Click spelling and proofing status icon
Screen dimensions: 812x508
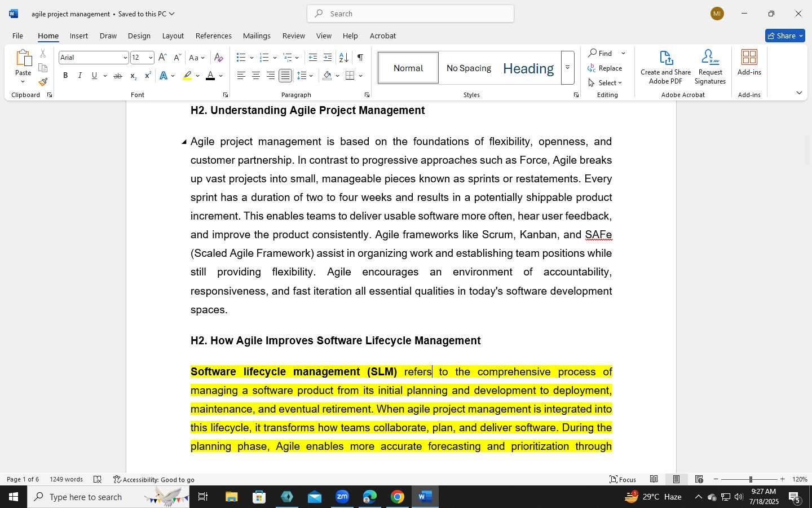98,479
